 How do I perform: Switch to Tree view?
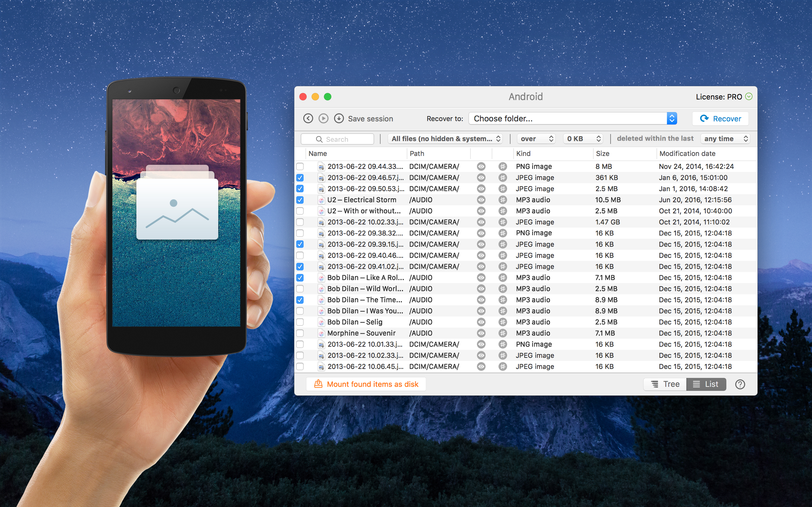click(x=665, y=384)
